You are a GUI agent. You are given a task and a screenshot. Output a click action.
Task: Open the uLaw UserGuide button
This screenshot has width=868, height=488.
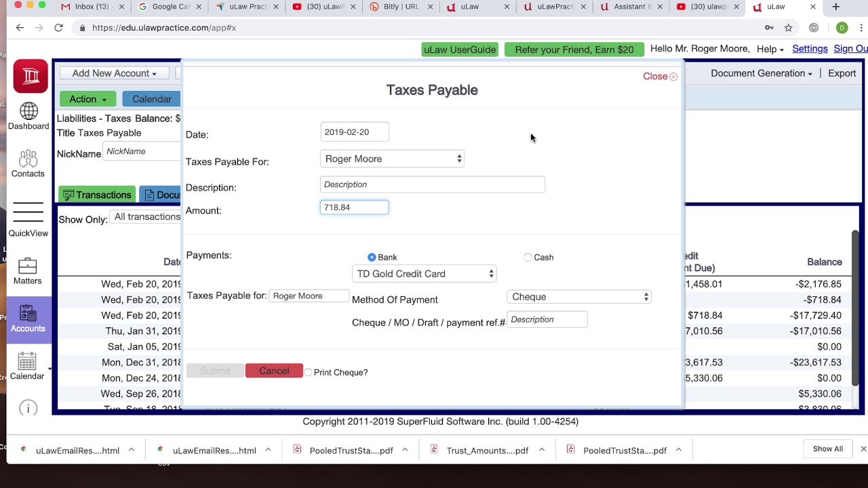(x=460, y=49)
